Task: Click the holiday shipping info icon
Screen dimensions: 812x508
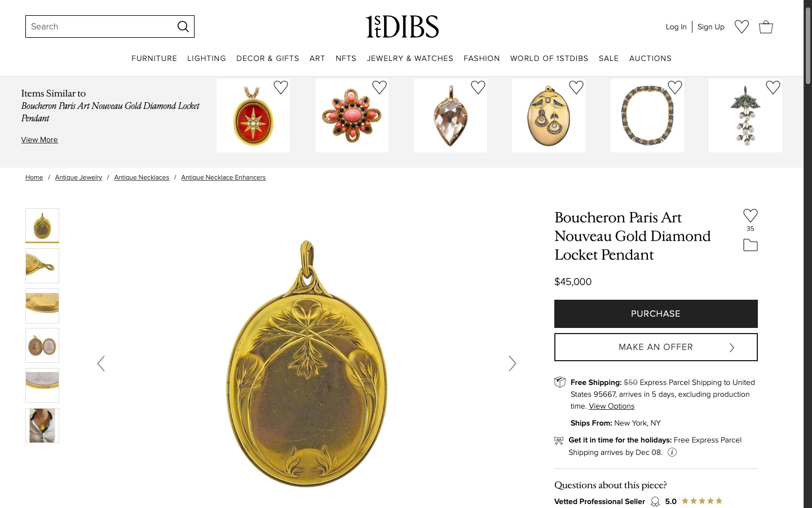Action: point(672,452)
